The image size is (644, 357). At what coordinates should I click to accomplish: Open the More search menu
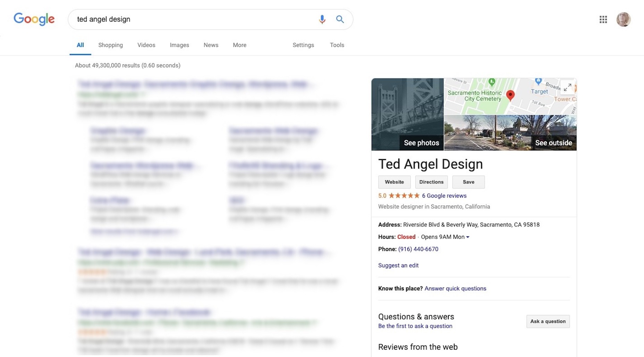point(239,45)
